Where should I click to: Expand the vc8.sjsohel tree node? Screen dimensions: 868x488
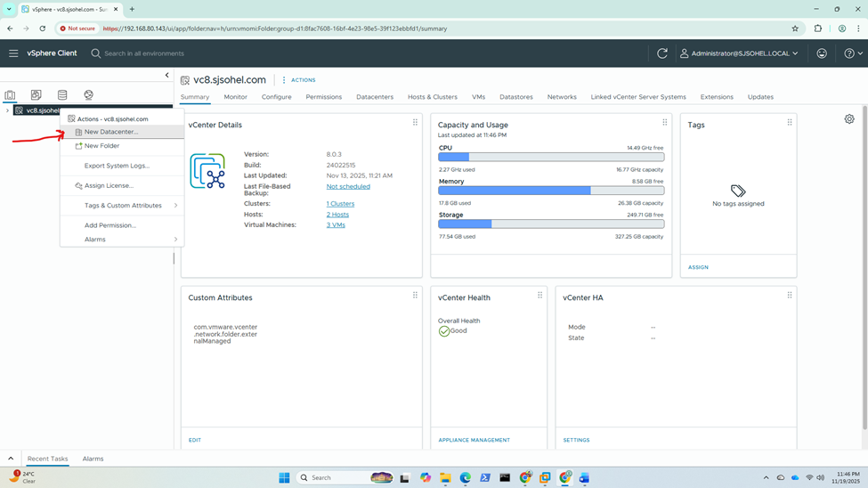[x=7, y=110]
